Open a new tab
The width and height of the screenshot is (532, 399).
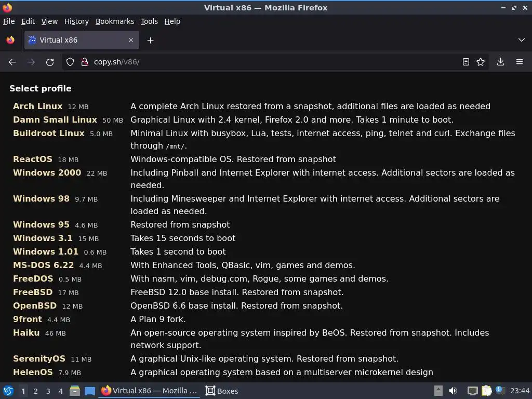[x=150, y=41]
